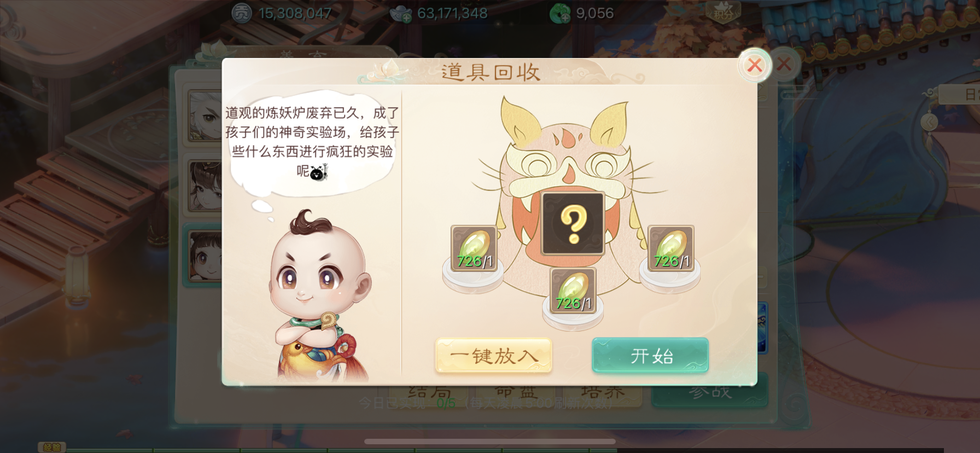Tap the 贡 contribution currency icon
Viewport: 980px width, 453px height.
point(242,13)
